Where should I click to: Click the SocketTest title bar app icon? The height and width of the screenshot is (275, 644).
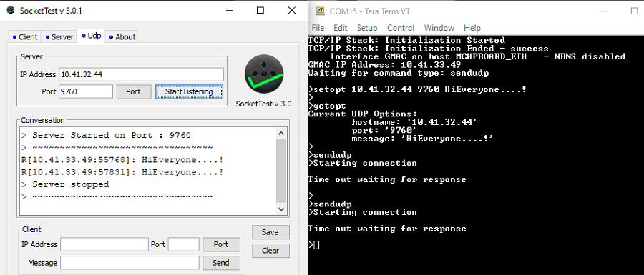click(x=11, y=10)
